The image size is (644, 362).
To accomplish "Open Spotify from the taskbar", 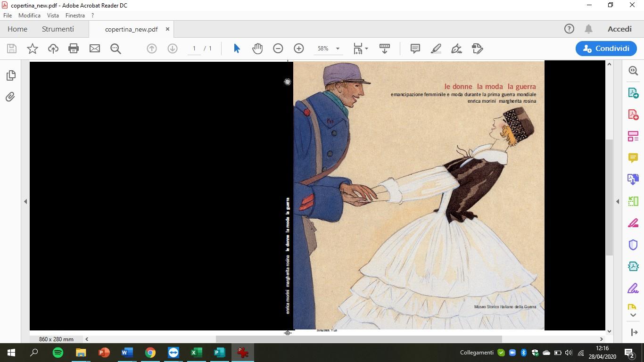I will (x=58, y=353).
